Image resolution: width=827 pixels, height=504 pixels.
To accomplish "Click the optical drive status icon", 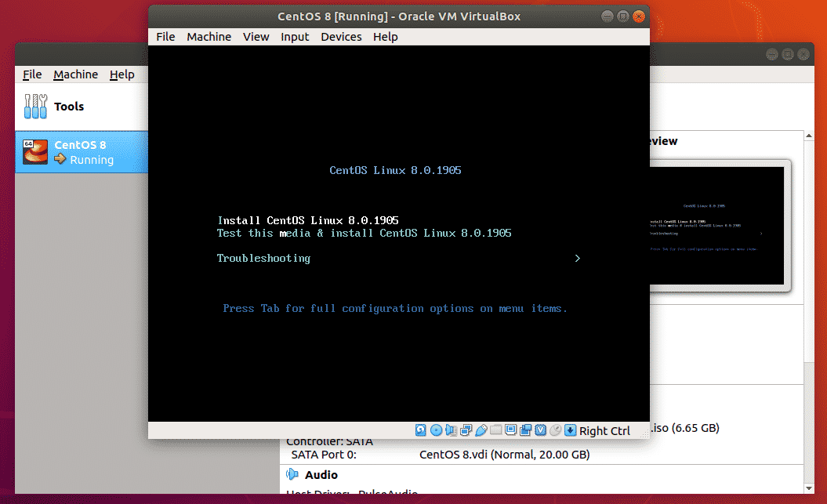I will 437,430.
